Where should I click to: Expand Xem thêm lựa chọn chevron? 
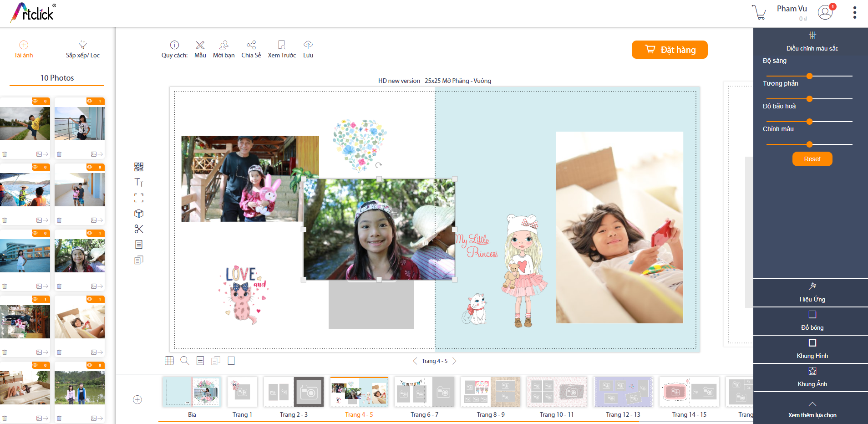coord(812,404)
